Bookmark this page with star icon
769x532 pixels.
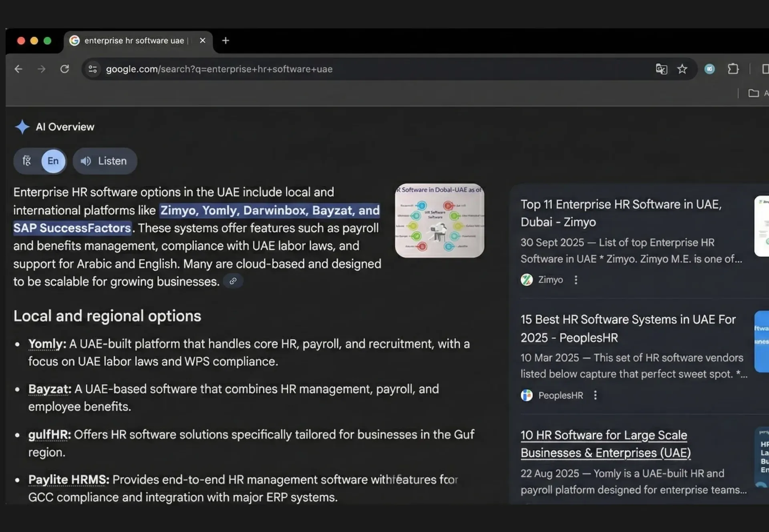[682, 69]
